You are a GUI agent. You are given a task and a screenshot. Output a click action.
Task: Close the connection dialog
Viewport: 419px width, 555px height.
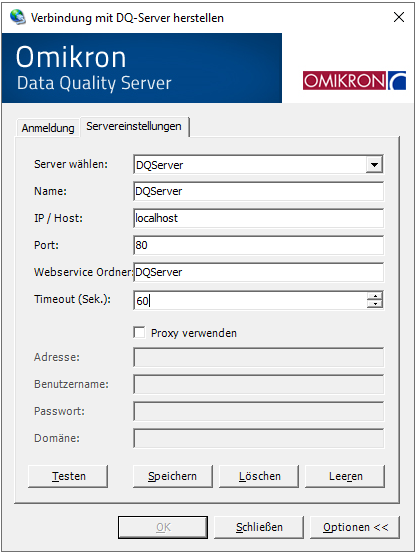tap(399, 17)
